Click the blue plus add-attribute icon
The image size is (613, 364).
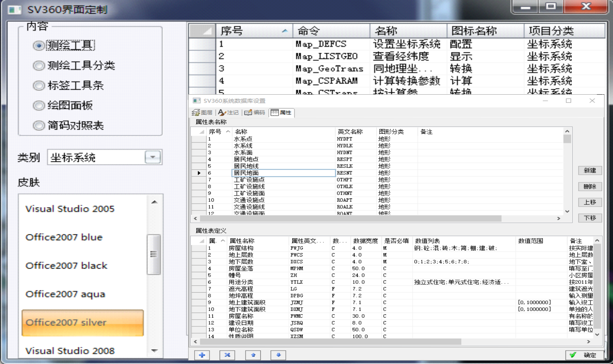(202, 355)
